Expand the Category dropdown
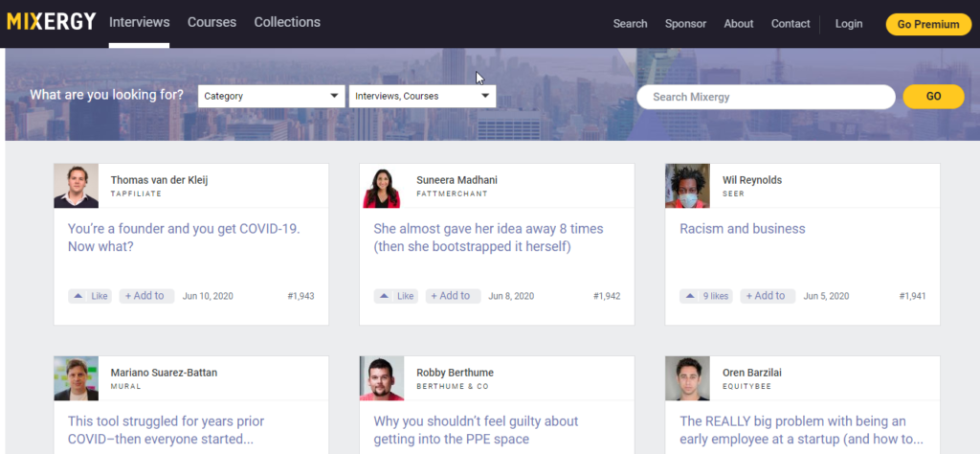980x454 pixels. pyautogui.click(x=271, y=97)
